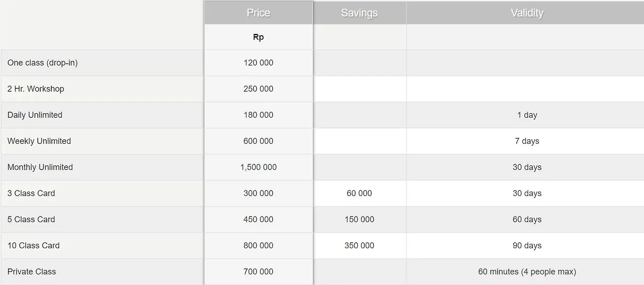The height and width of the screenshot is (285, 644).
Task: Select the 7 days validity cell
Action: point(527,141)
